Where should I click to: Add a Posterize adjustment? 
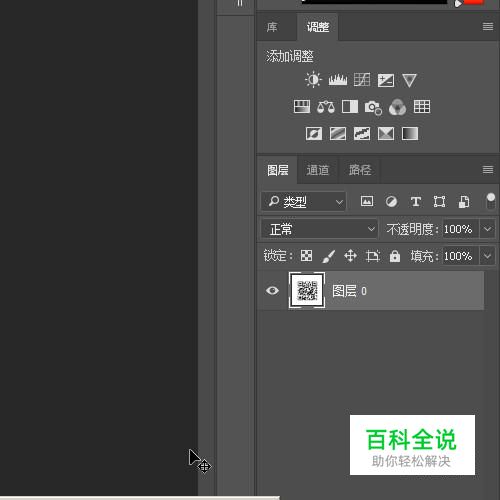(338, 134)
